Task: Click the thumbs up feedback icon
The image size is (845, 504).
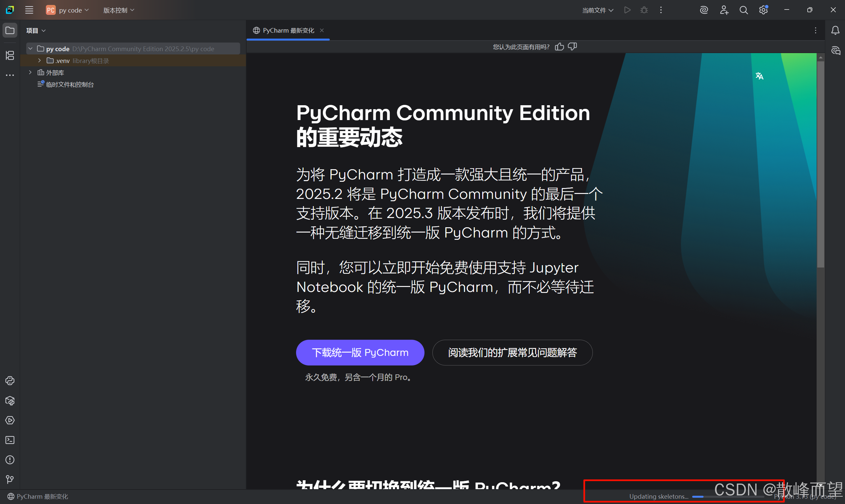Action: [x=559, y=47]
